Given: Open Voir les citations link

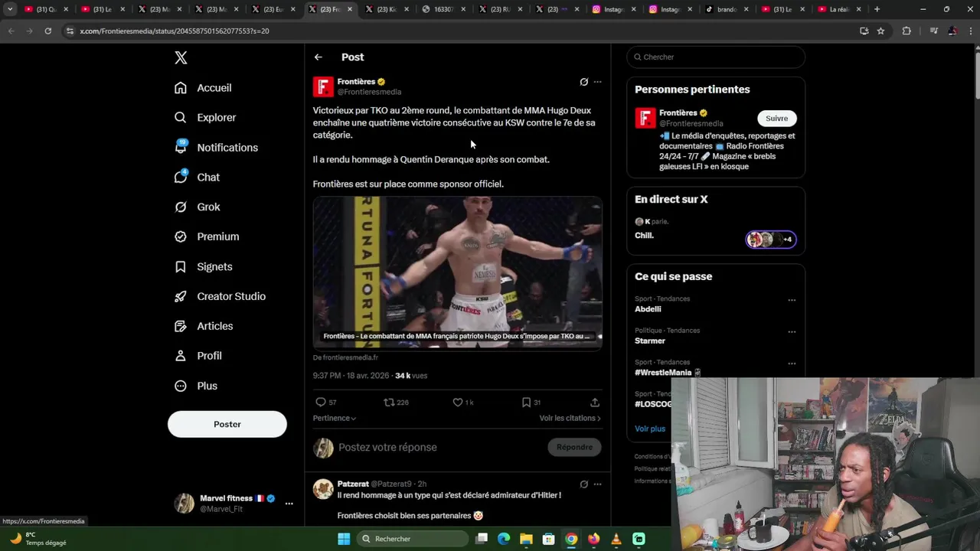Looking at the screenshot, I should (570, 419).
